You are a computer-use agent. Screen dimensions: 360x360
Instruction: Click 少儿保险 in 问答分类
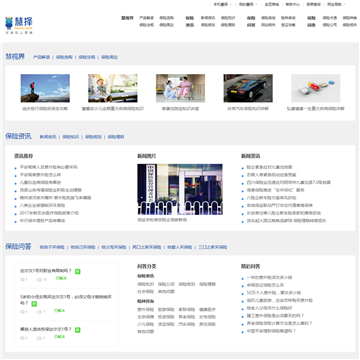tap(146, 324)
